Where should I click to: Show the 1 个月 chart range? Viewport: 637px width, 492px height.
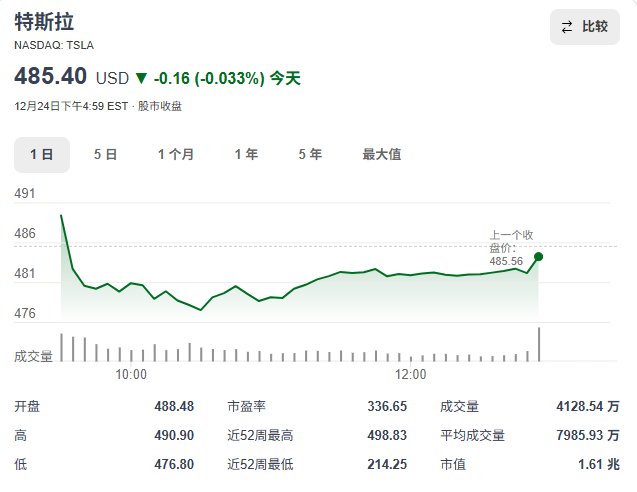click(176, 154)
